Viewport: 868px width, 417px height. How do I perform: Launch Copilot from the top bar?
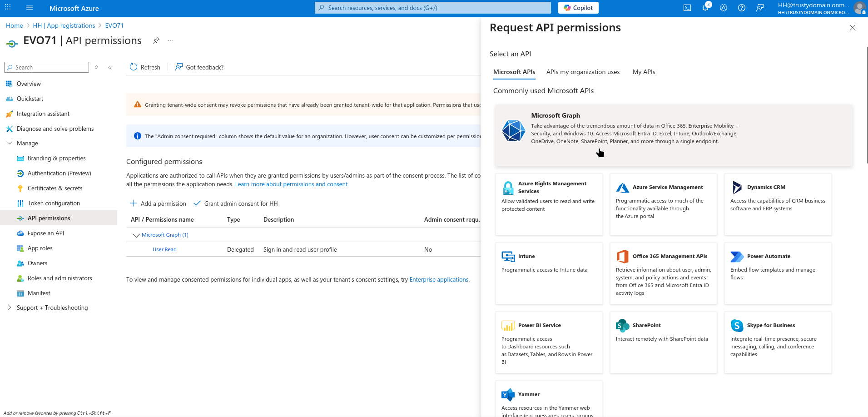point(578,8)
